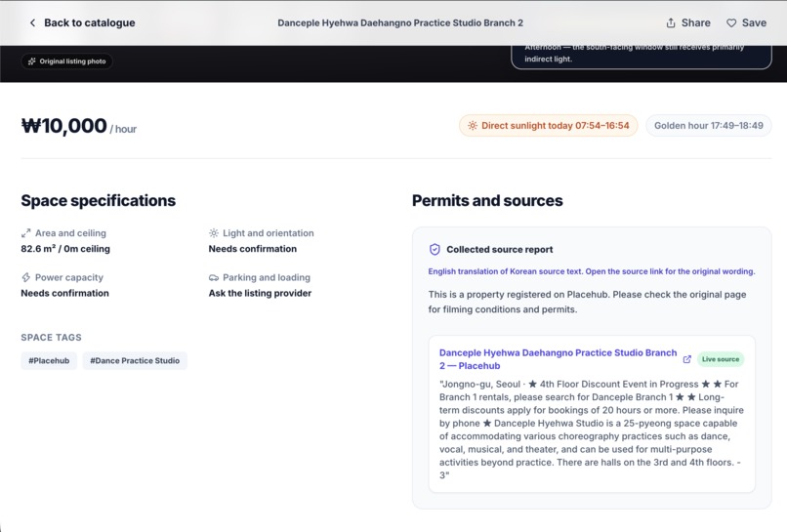Select the Direct sunlight today 07:54–16:54 badge
This screenshot has height=532, width=787.
click(x=548, y=126)
